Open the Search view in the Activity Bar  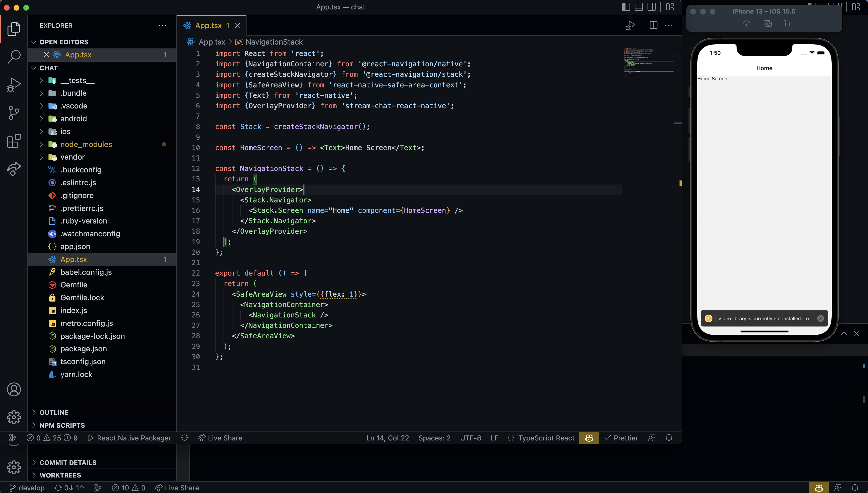14,57
